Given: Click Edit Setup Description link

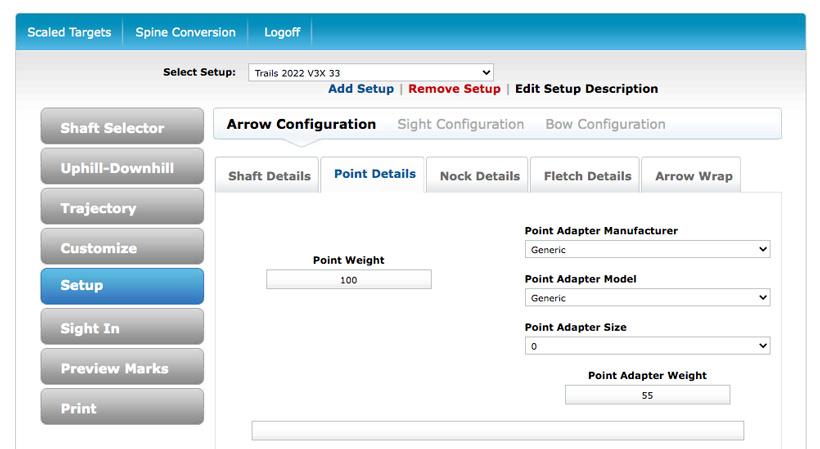Looking at the screenshot, I should coord(586,89).
